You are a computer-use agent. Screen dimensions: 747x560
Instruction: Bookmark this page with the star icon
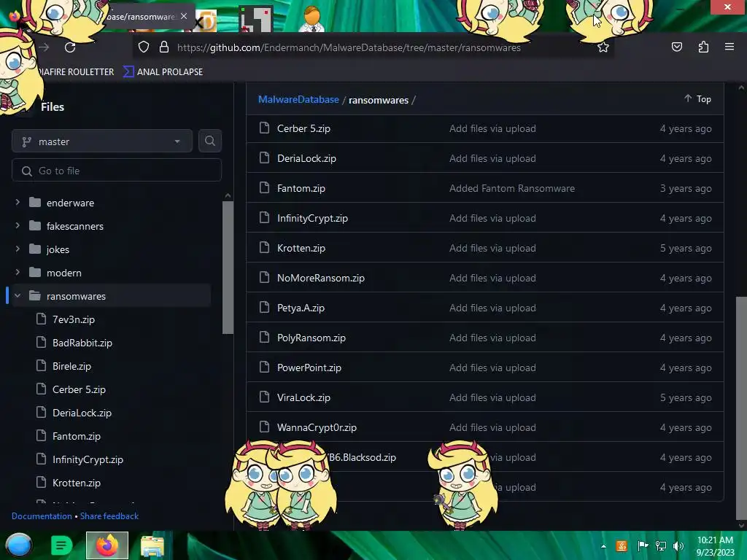[603, 47]
